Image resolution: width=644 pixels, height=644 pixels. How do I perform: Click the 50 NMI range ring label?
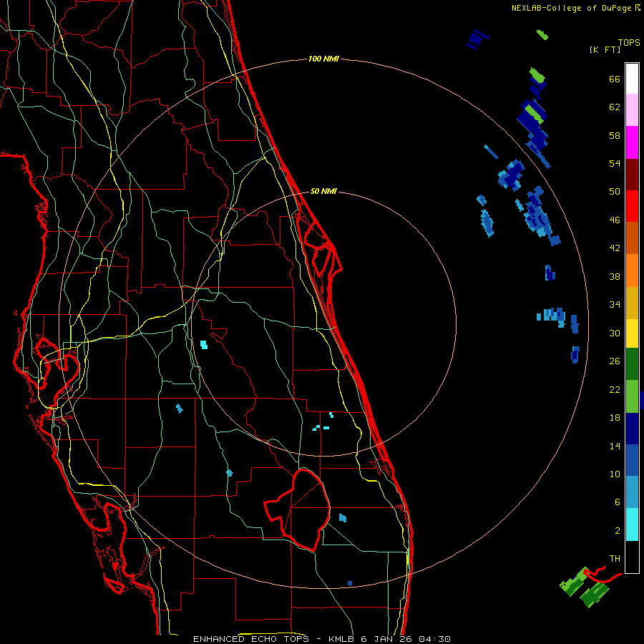pos(323,191)
